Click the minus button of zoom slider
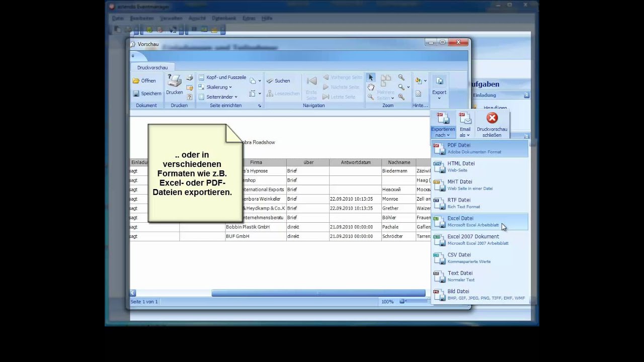Image resolution: width=644 pixels, height=362 pixels. [x=402, y=302]
